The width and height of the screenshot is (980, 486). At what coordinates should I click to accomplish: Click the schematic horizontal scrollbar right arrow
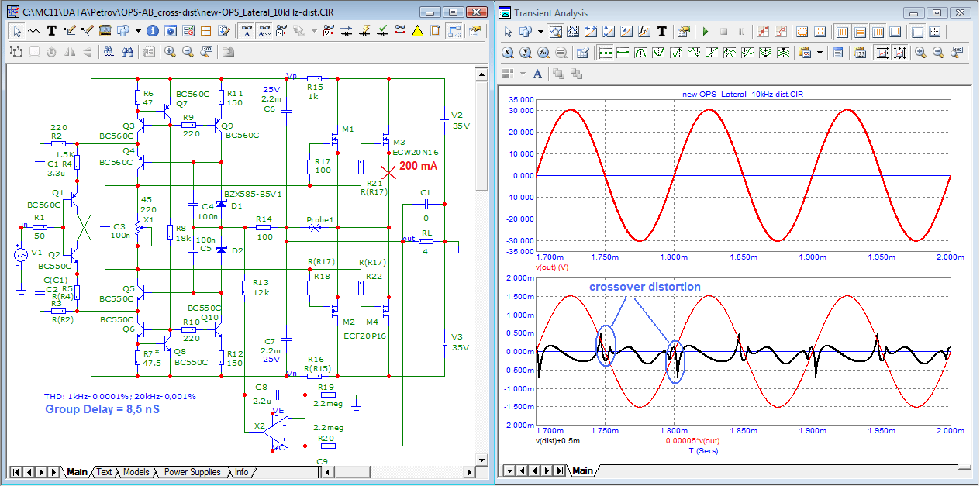click(470, 472)
